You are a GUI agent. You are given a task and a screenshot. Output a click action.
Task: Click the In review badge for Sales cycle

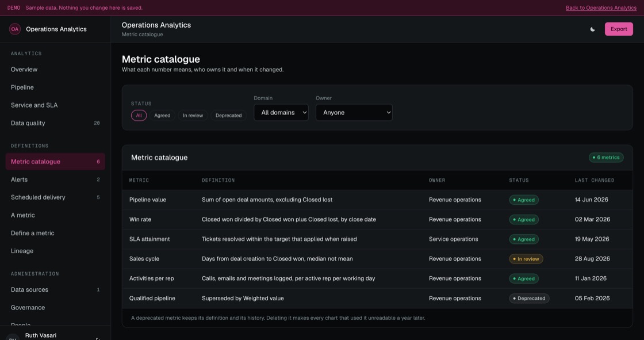526,259
